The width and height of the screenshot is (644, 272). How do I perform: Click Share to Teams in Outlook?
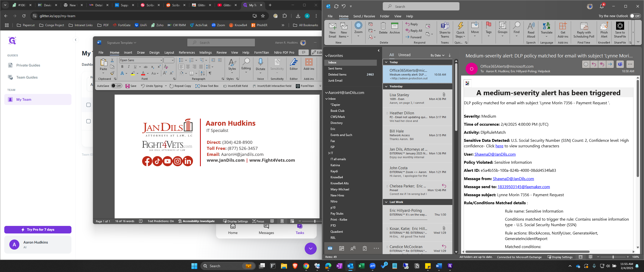pos(445,30)
